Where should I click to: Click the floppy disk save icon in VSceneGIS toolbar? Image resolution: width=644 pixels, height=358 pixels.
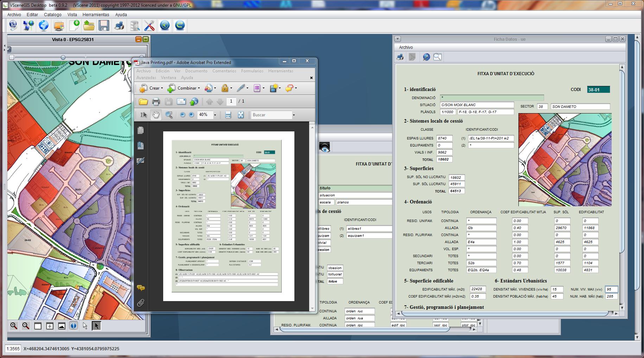[x=104, y=25]
